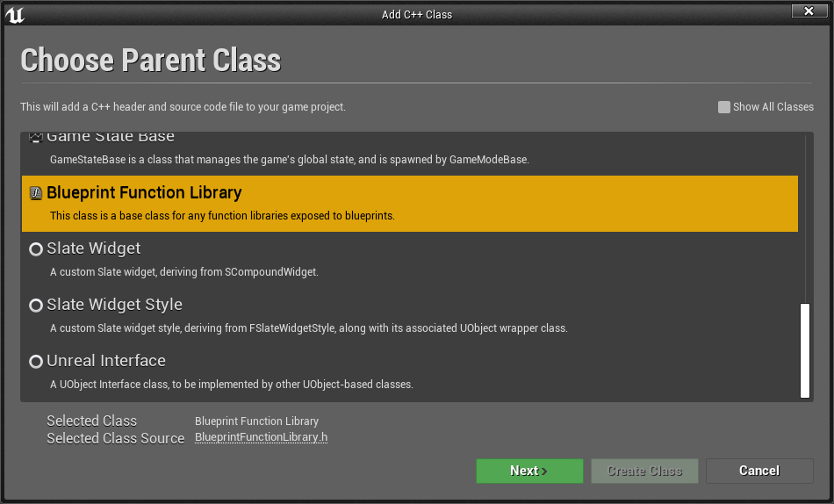Image resolution: width=834 pixels, height=504 pixels.
Task: Choose Slate Widget as parent class
Action: 410,260
